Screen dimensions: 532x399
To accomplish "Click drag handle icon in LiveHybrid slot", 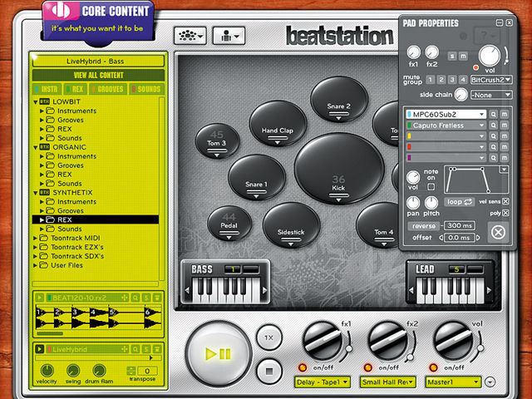I will pyautogui.click(x=125, y=349).
